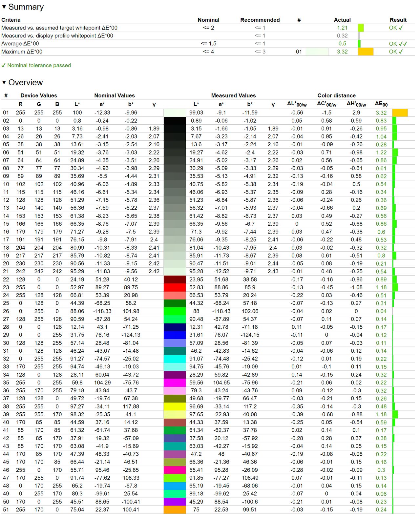Click the dark red swatch in row 22

click(x=175, y=279)
